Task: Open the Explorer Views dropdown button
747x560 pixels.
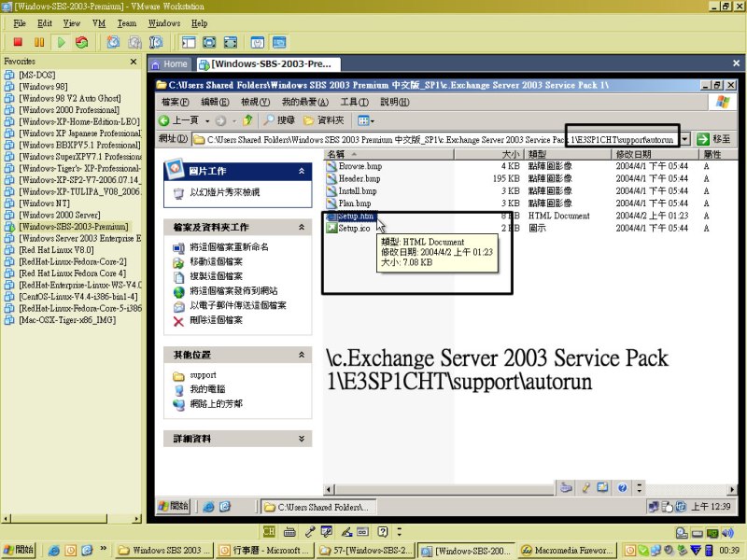Action: [365, 120]
